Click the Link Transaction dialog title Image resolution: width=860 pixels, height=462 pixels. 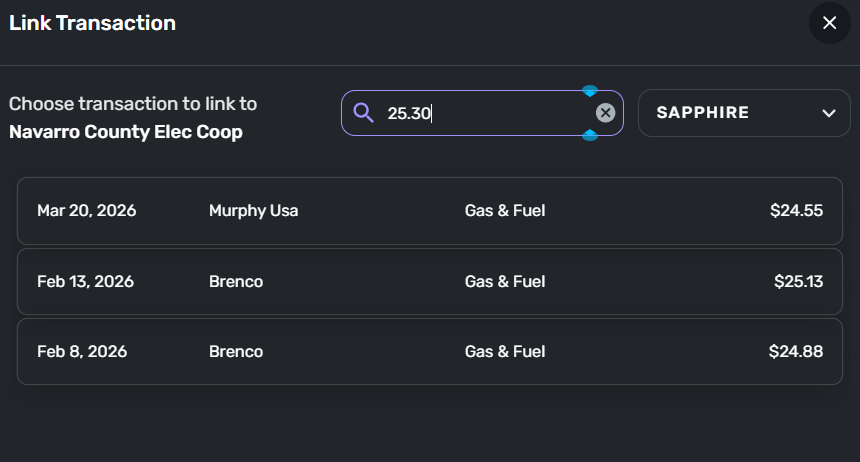coord(92,23)
